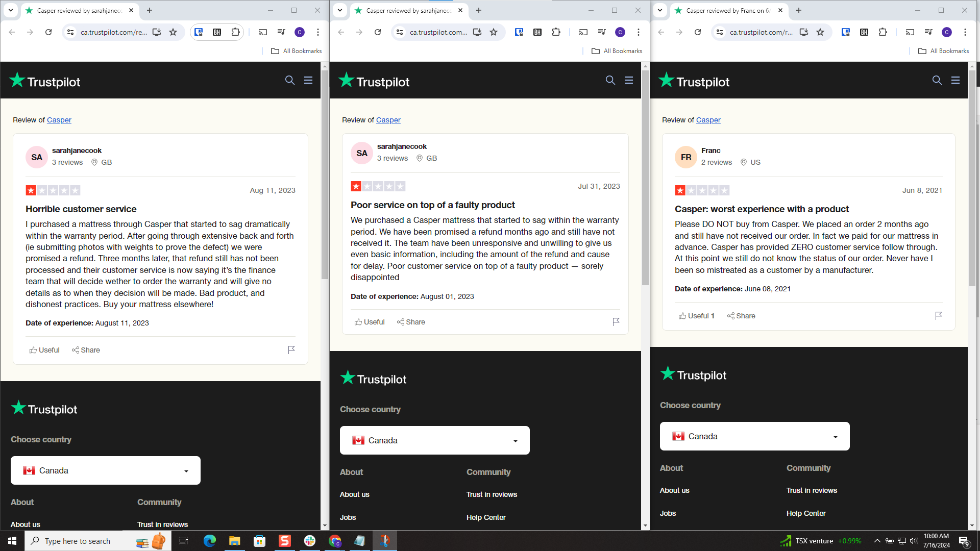Open hamburger menu in left window
980x551 pixels.
[308, 80]
